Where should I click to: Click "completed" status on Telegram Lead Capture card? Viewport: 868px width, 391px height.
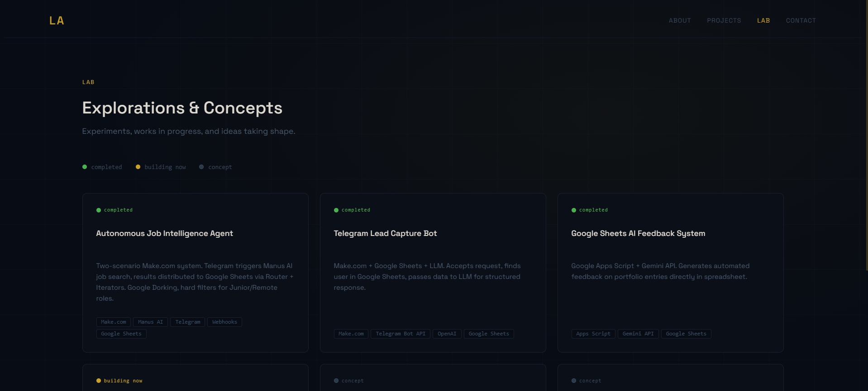pos(356,210)
